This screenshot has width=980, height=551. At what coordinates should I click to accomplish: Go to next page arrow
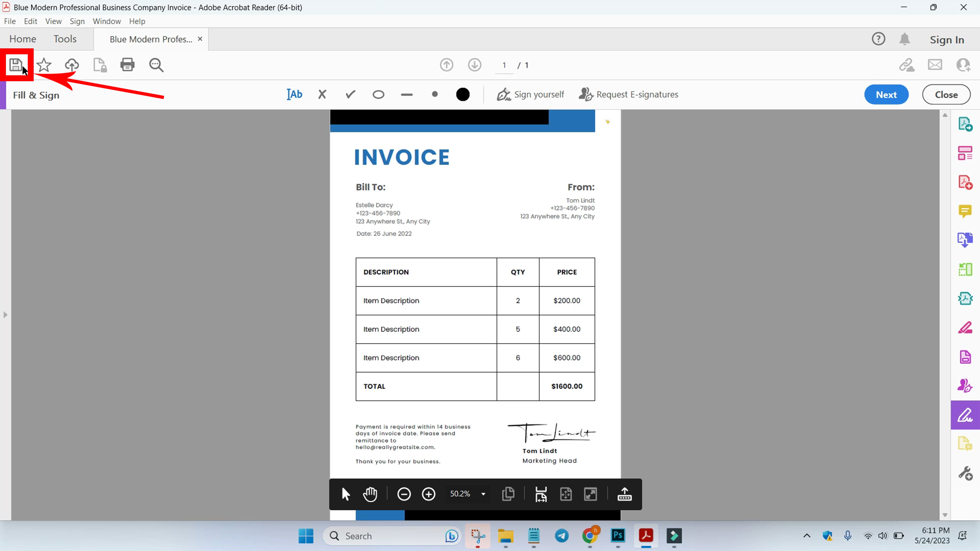474,65
